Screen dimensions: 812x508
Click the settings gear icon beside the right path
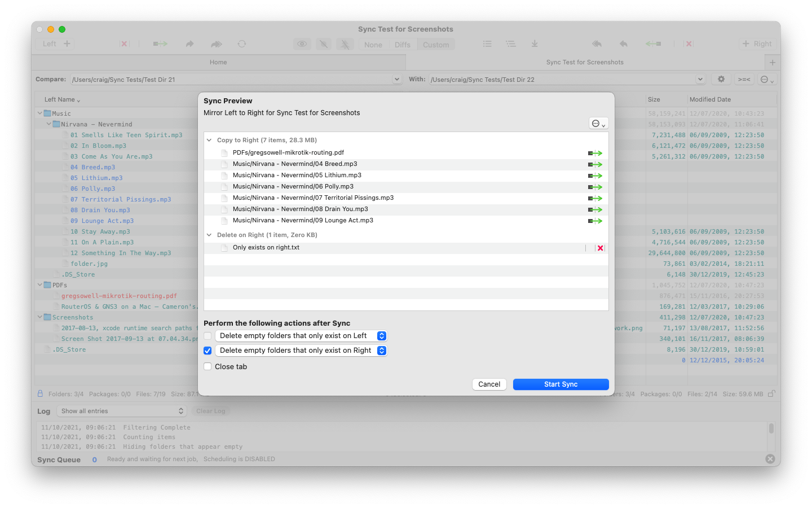721,80
